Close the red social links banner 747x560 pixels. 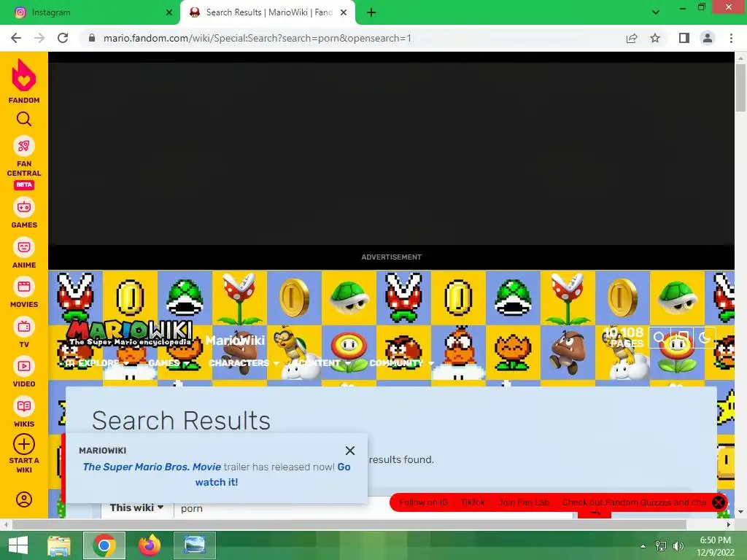coord(719,502)
